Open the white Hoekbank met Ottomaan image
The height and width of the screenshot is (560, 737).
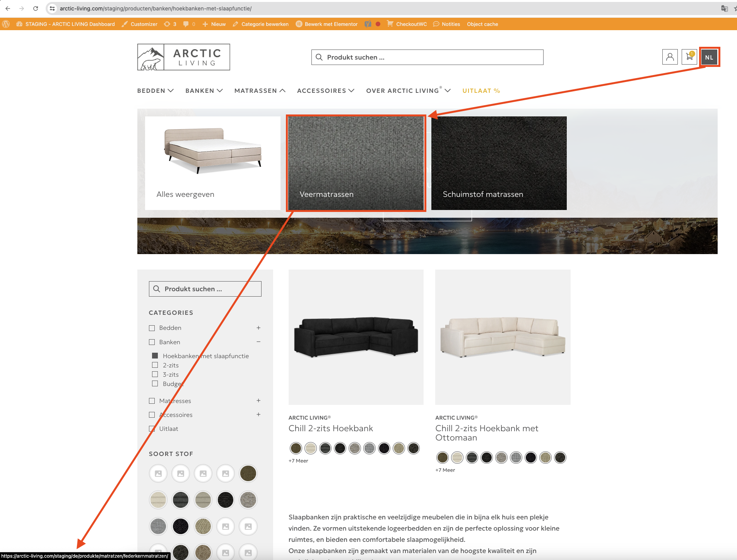tap(503, 337)
